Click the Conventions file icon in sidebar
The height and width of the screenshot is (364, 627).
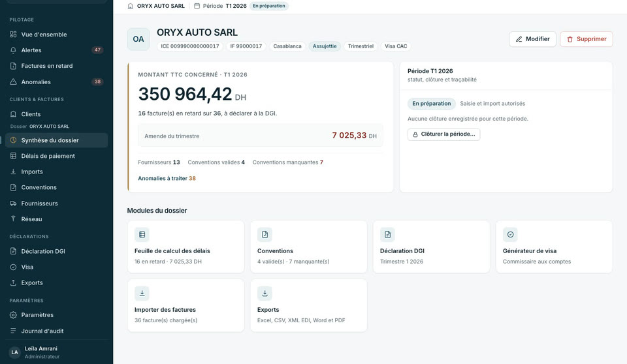click(13, 187)
